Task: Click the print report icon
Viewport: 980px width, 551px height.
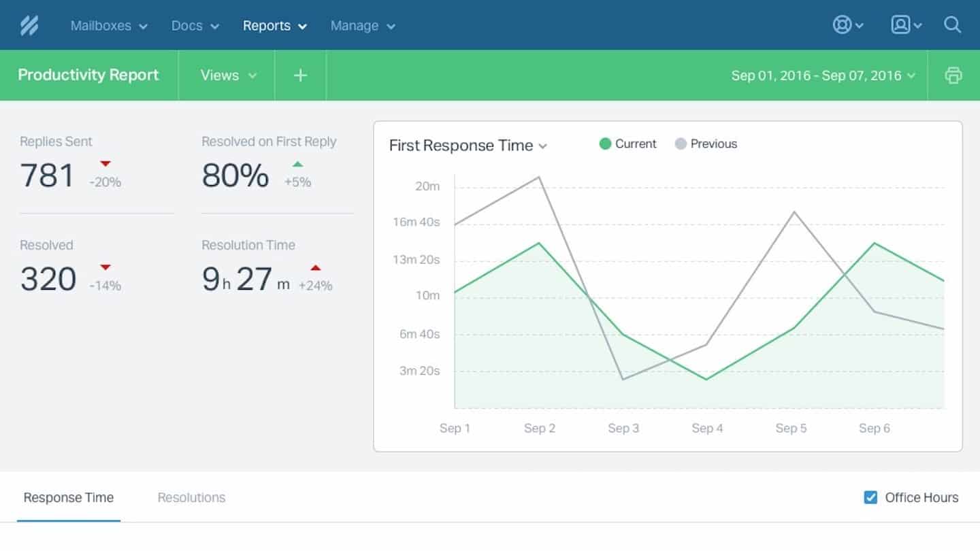Action: coord(953,76)
